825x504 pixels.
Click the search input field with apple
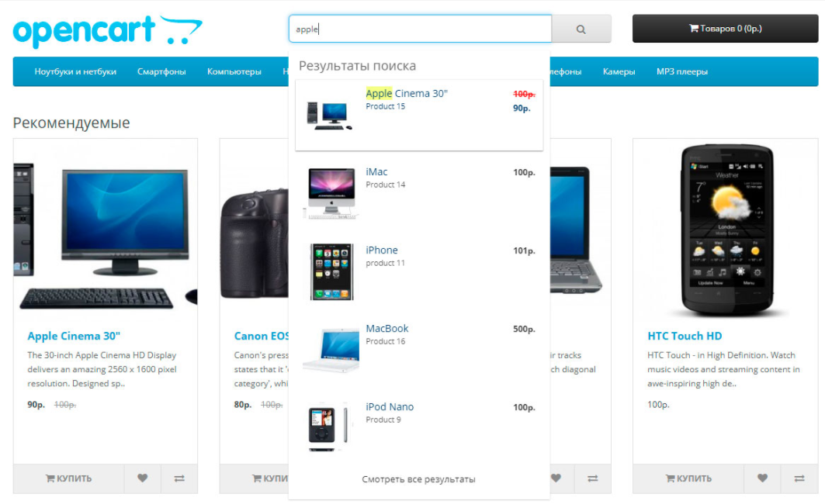420,29
